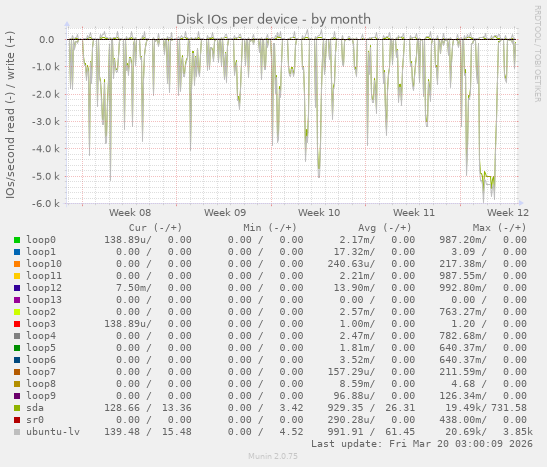Viewport: 547px width, 467px height.
Task: Click the Max (-/+) column header
Action: (499, 228)
